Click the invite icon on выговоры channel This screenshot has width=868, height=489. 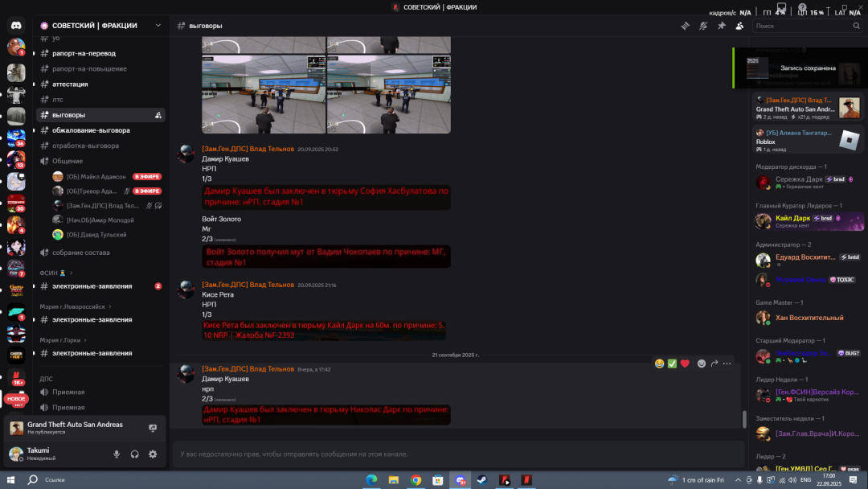tap(158, 115)
